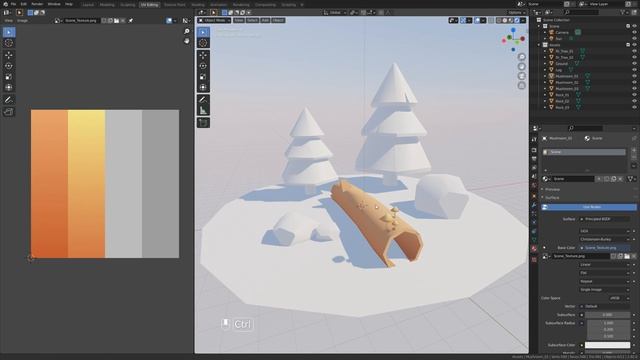Hide Rock_01 object in outliner
This screenshot has height=360, width=640.
tap(634, 95)
